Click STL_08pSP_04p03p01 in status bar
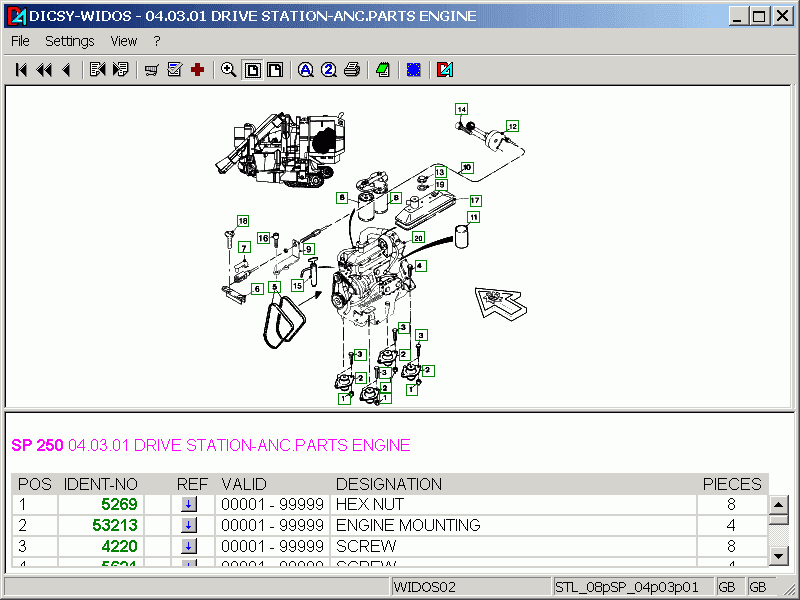Screen dimensions: 800x600 (x=627, y=587)
